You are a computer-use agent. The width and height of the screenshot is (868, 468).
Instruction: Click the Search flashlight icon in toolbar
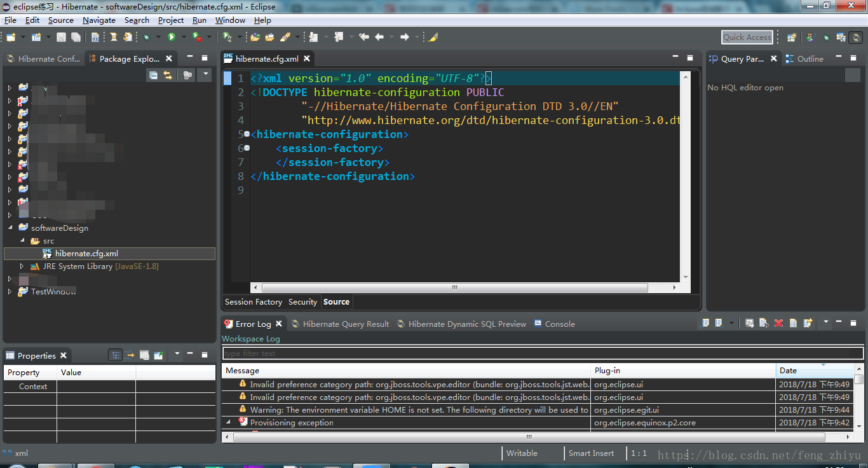point(285,38)
